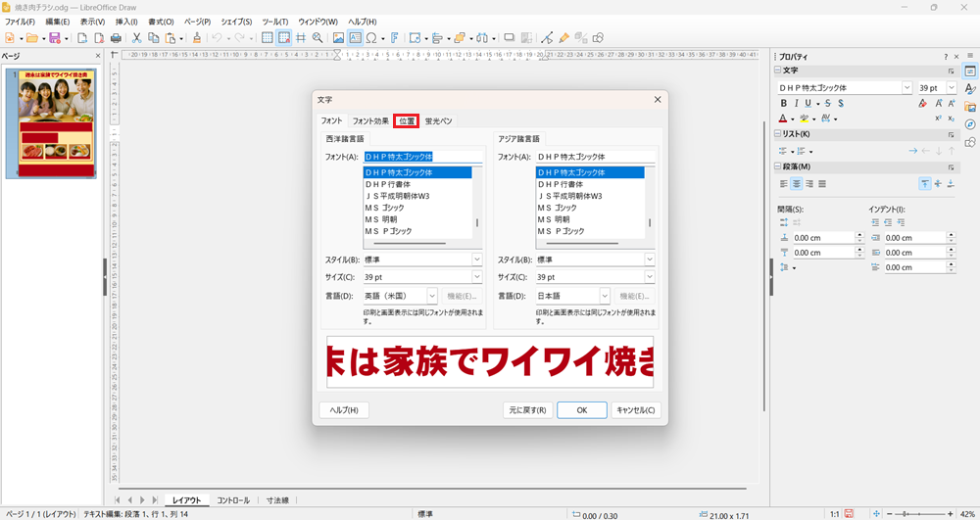980x520 pixels.
Task: Click the Save document toolbar icon
Action: (54, 38)
